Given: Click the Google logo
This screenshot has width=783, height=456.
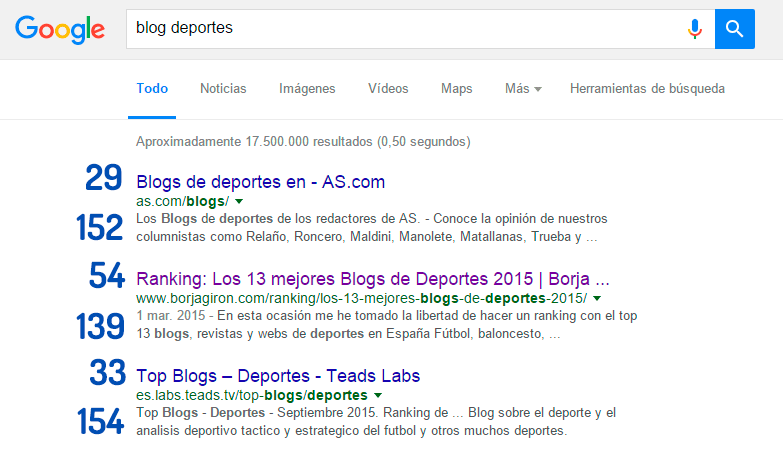Looking at the screenshot, I should tap(60, 29).
